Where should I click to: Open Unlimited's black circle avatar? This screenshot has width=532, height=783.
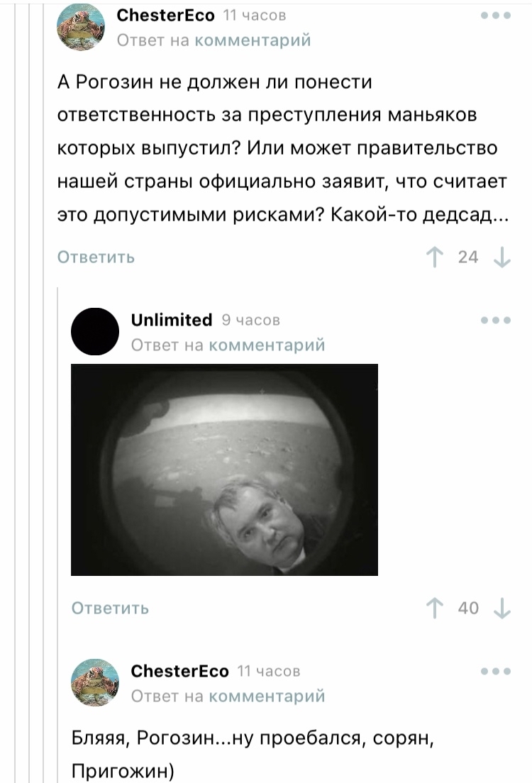pyautogui.click(x=95, y=332)
